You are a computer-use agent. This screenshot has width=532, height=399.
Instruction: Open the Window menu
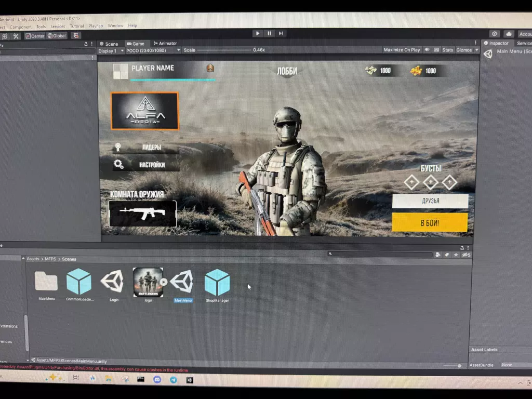click(x=115, y=25)
